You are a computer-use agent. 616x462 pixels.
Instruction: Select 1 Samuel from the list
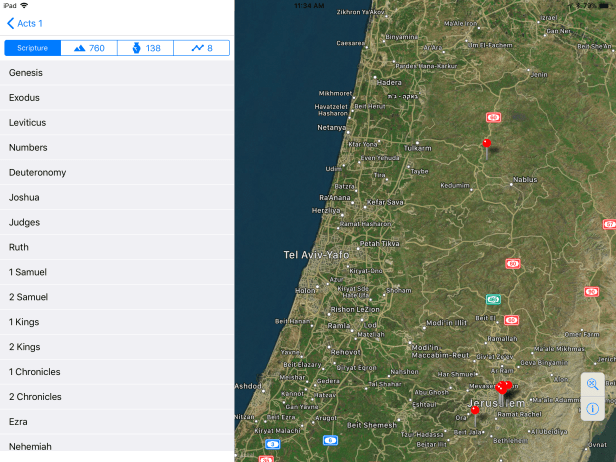[x=117, y=272]
